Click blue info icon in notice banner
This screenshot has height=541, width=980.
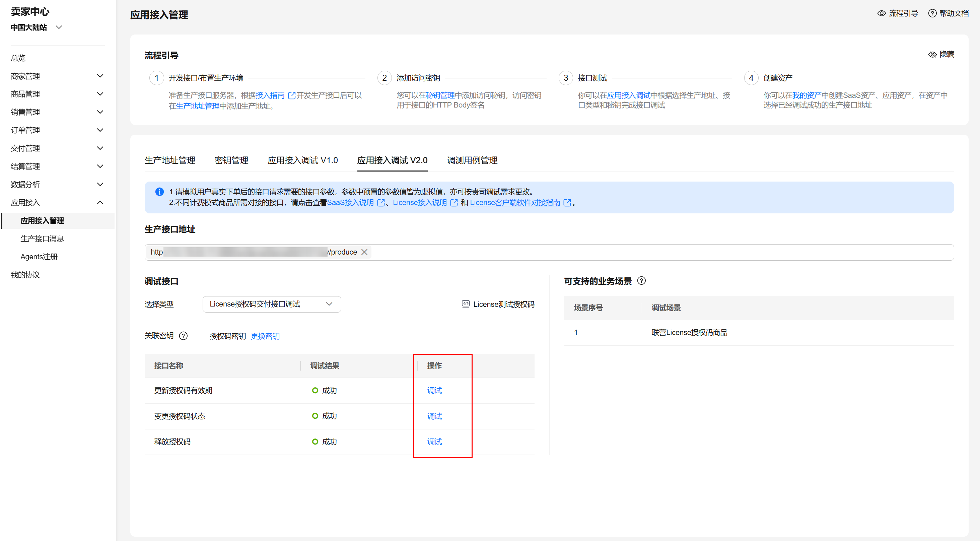(x=159, y=192)
